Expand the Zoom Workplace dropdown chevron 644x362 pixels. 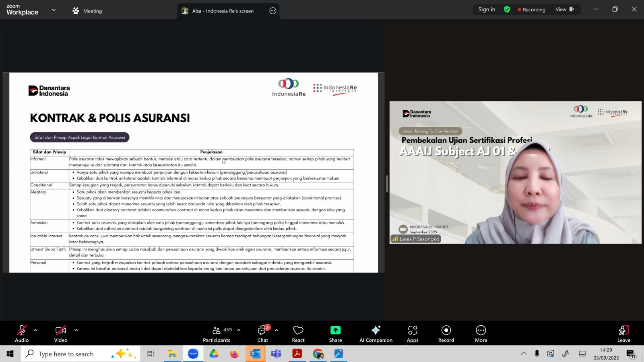point(54,10)
